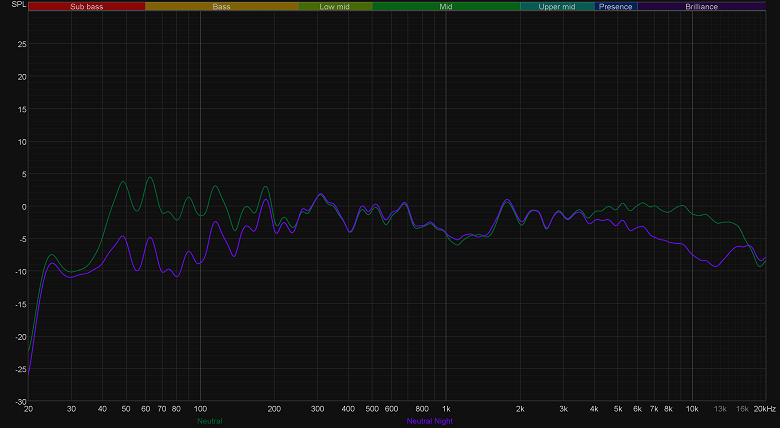780x428 pixels.
Task: Click the 200 frequency axis label
Action: [x=274, y=409]
